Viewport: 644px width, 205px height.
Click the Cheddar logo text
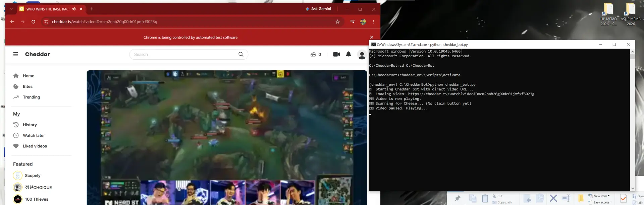coord(37,54)
